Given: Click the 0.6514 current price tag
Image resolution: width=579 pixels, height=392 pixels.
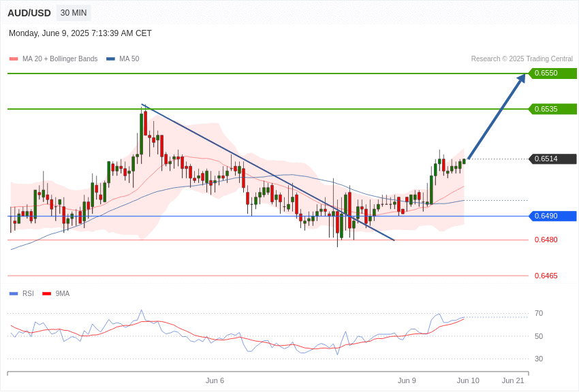Looking at the screenshot, I should pos(553,159).
